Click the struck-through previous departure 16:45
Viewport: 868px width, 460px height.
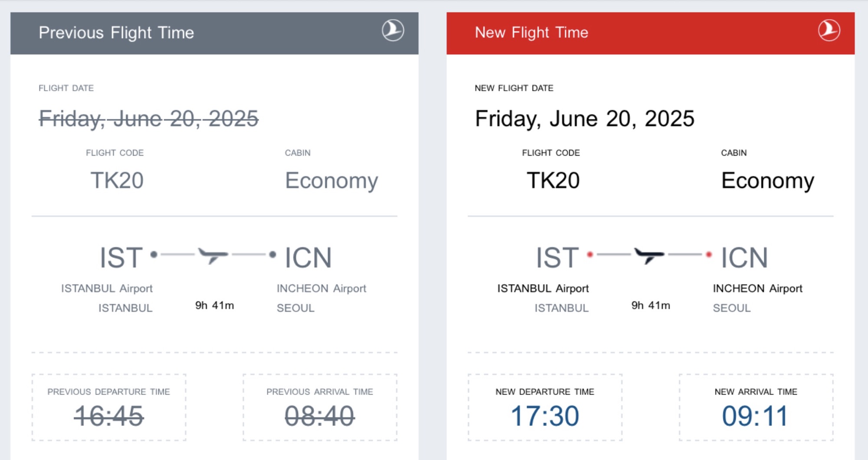click(x=108, y=416)
